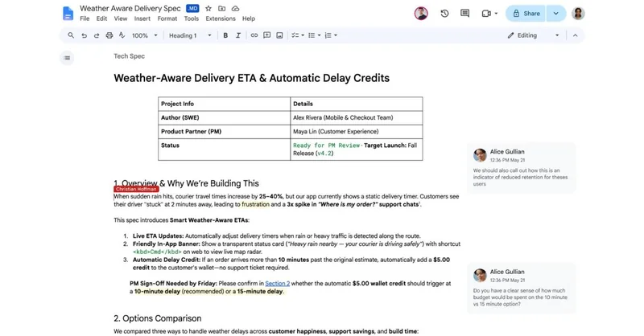644x336 pixels.
Task: Expand the checklist options arrow
Action: tap(303, 35)
